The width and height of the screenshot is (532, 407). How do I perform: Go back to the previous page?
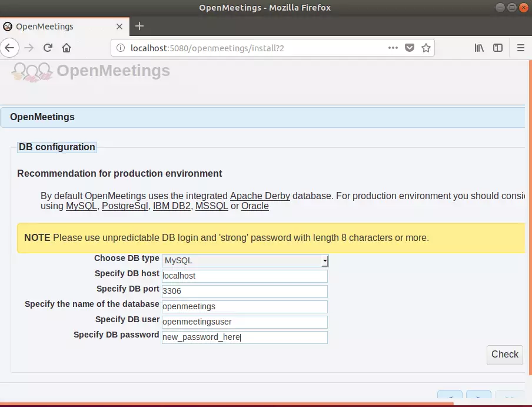pos(9,48)
